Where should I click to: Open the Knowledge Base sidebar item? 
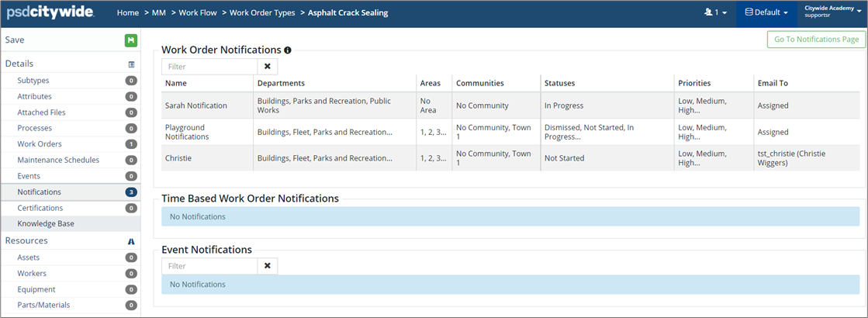(46, 224)
